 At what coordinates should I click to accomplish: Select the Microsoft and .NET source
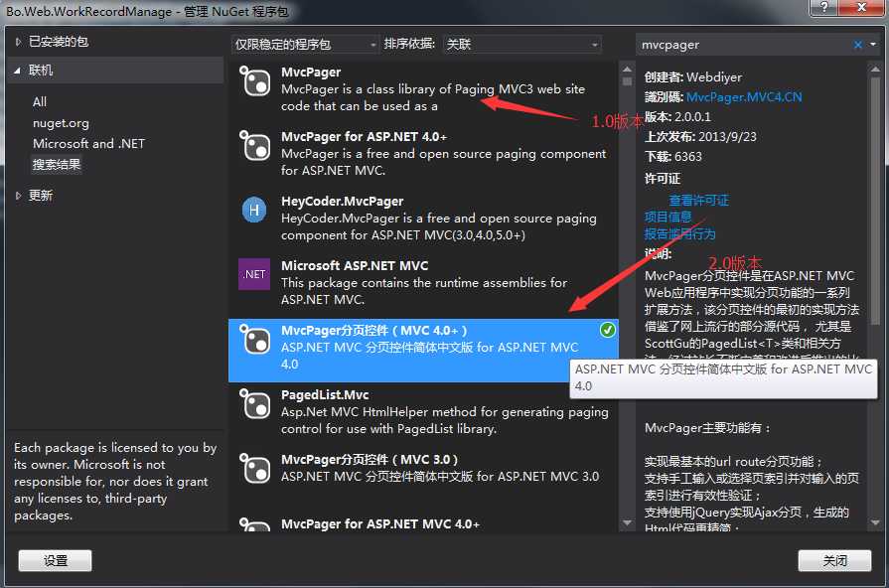88,143
